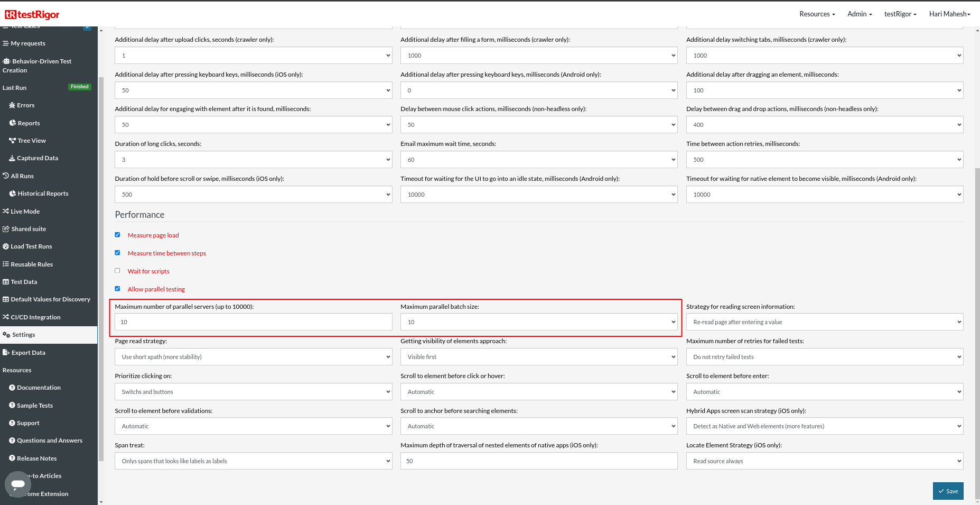980x505 pixels.
Task: Disable the Allow parallel testing checkbox
Action: point(117,289)
